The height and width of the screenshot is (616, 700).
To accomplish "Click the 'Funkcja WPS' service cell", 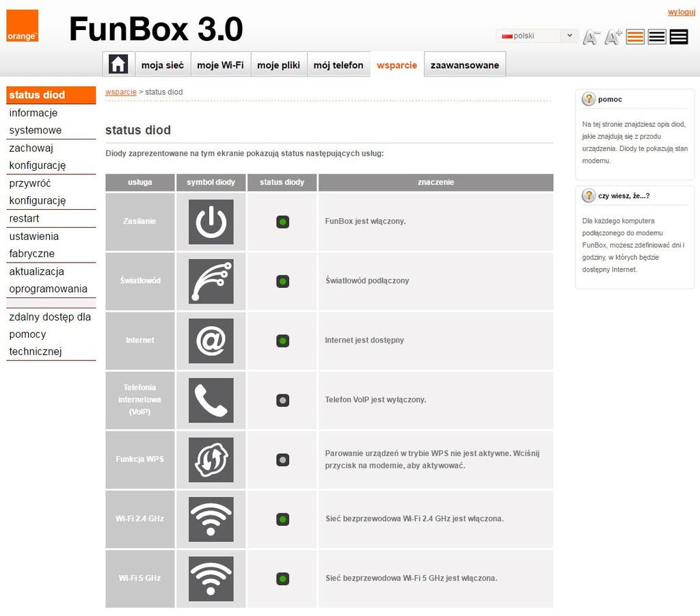I will [139, 459].
